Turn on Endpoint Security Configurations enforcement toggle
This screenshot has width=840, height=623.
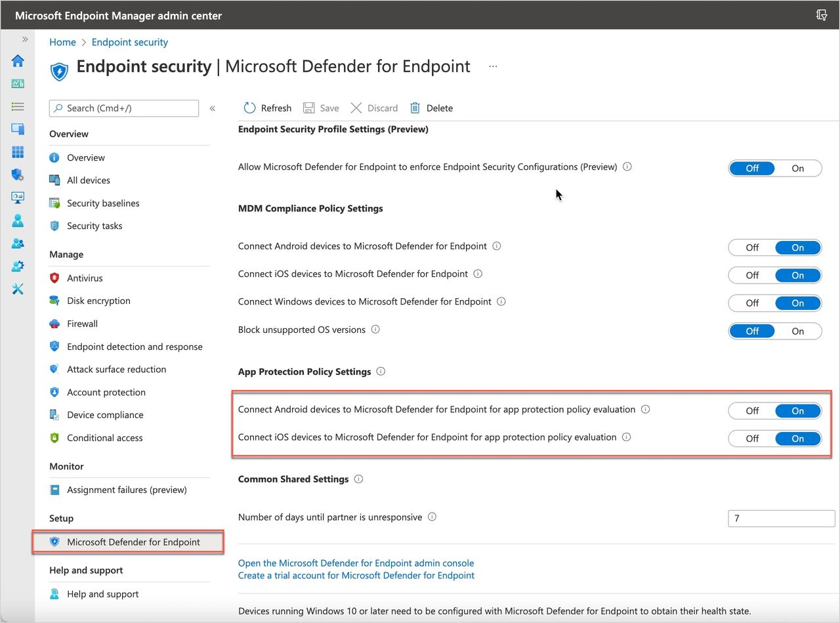[797, 168]
